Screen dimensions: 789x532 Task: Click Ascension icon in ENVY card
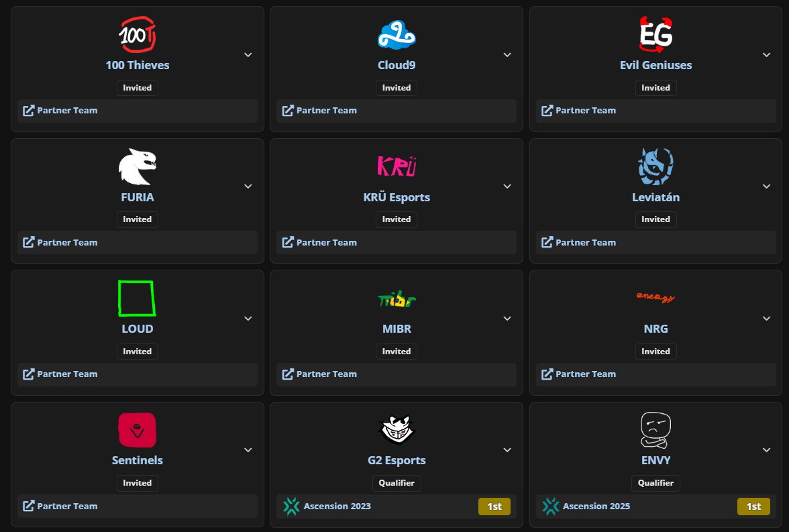point(550,507)
